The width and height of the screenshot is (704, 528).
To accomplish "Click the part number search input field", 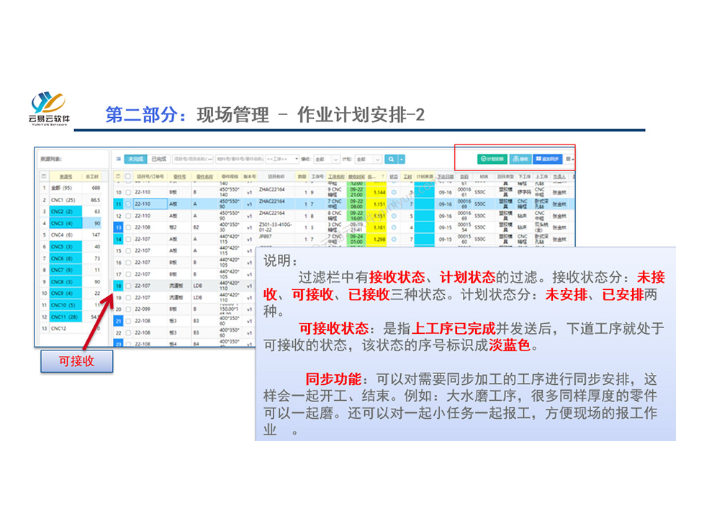I will coord(239,159).
